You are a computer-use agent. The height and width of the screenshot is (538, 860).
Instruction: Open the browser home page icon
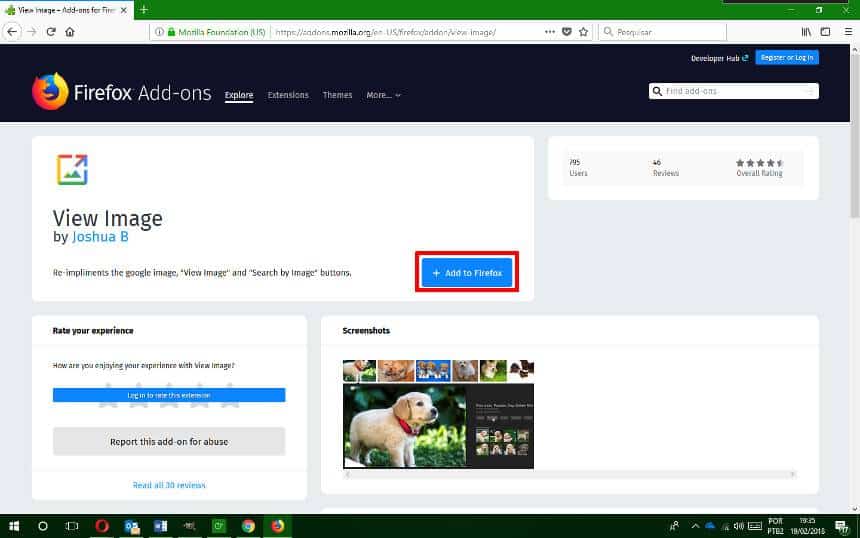click(x=70, y=32)
